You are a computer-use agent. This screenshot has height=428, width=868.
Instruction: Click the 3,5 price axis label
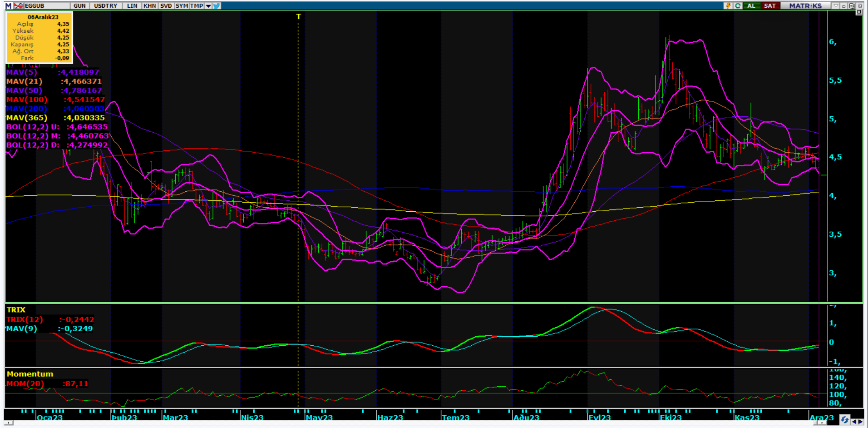835,234
